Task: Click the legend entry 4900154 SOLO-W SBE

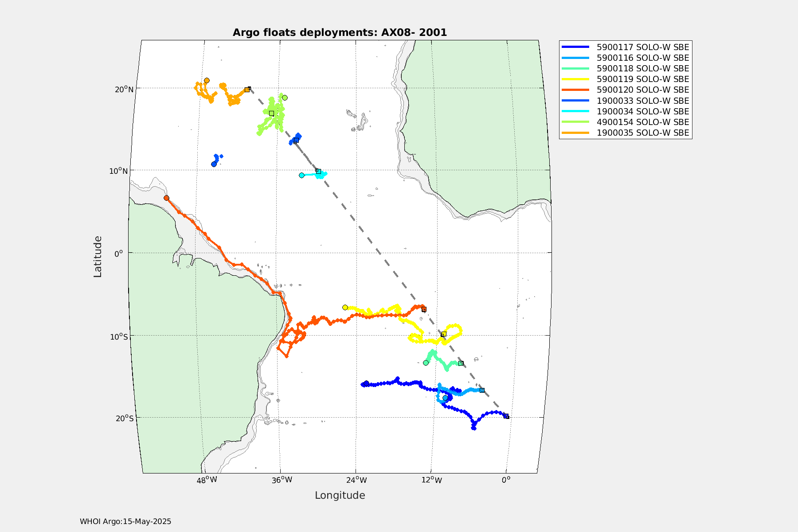Action: pyautogui.click(x=625, y=122)
